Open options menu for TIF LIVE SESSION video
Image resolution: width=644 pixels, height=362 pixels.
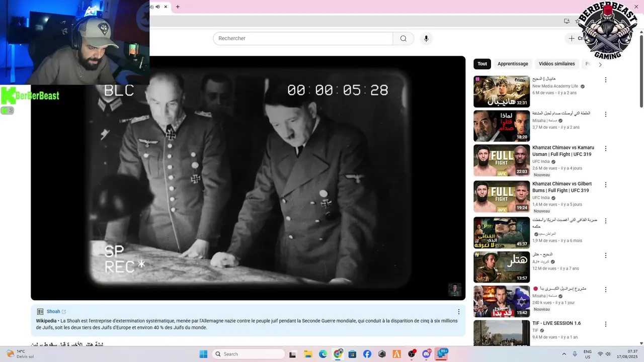point(606,324)
